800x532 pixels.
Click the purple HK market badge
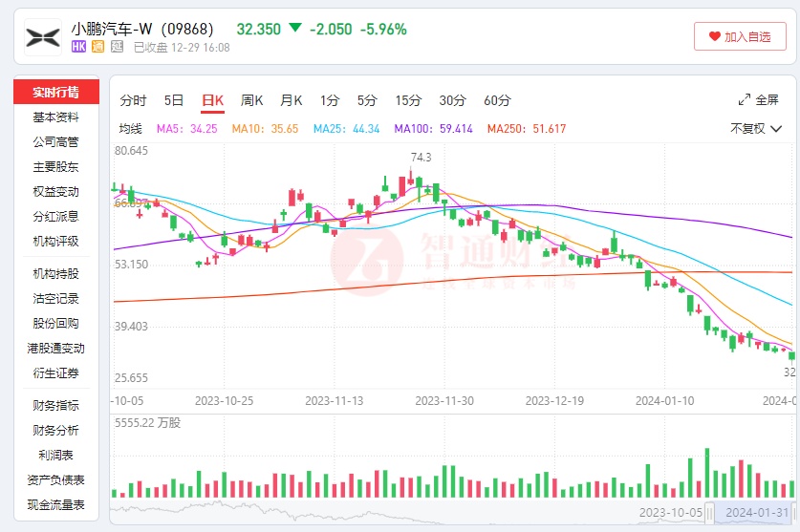coord(79,46)
